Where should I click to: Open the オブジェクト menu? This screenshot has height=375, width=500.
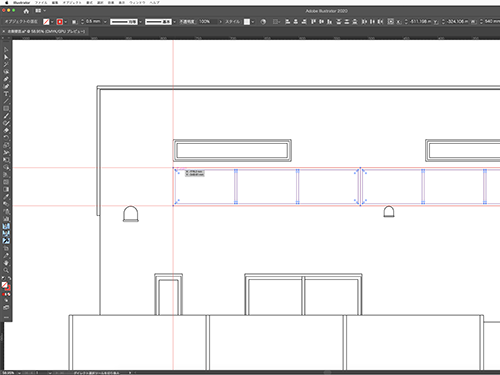coord(72,2)
